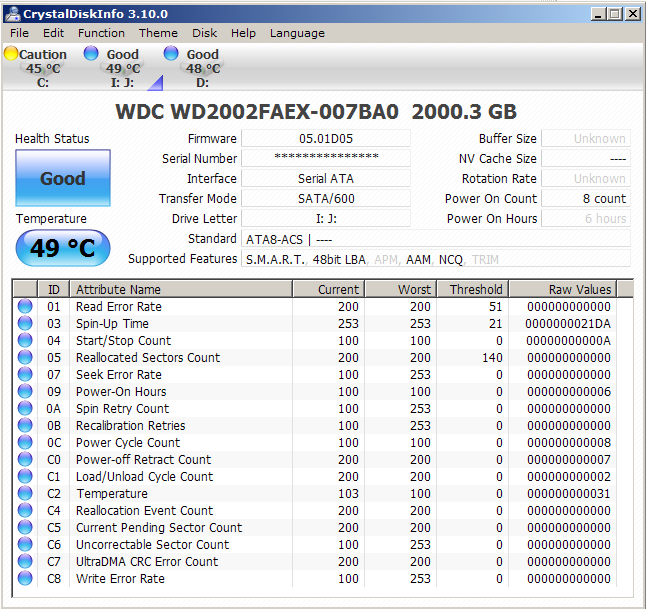Viewport: 646px width, 609px height.
Task: Click the NV Cache Size field
Action: pyautogui.click(x=586, y=158)
